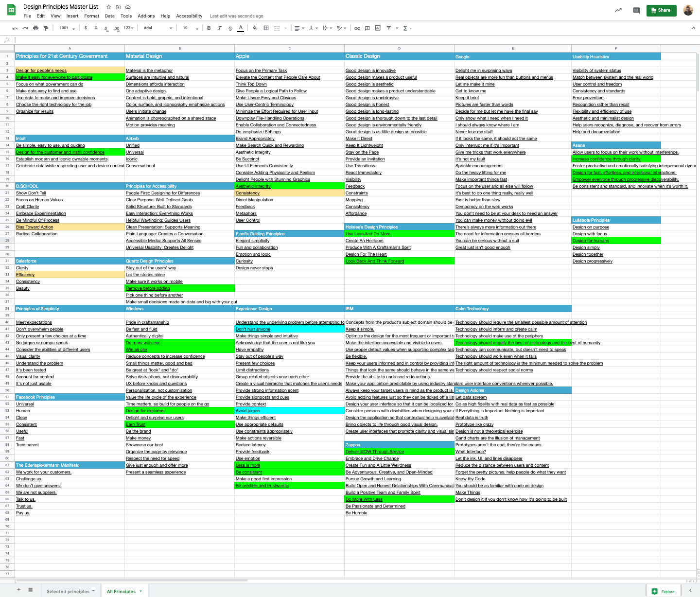The height and width of the screenshot is (597, 700).
Task: Open the horizontal align dropdown
Action: [x=299, y=28]
